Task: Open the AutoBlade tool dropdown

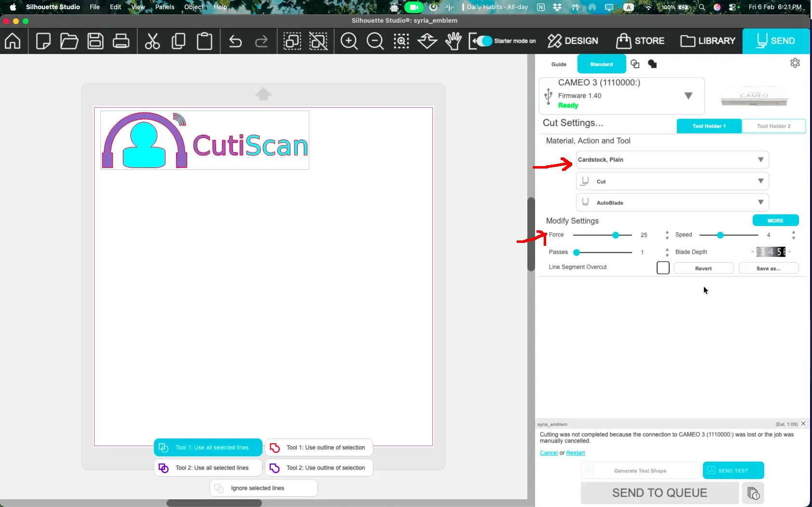Action: pyautogui.click(x=672, y=203)
